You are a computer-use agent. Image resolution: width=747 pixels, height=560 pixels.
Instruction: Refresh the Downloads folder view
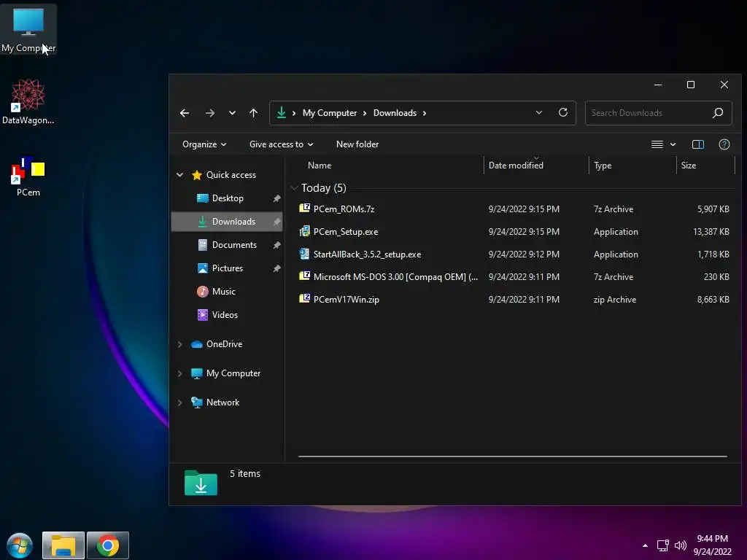(563, 112)
